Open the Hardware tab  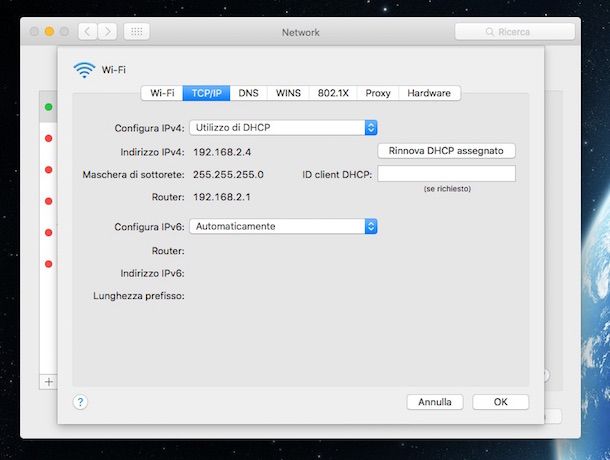coord(429,93)
